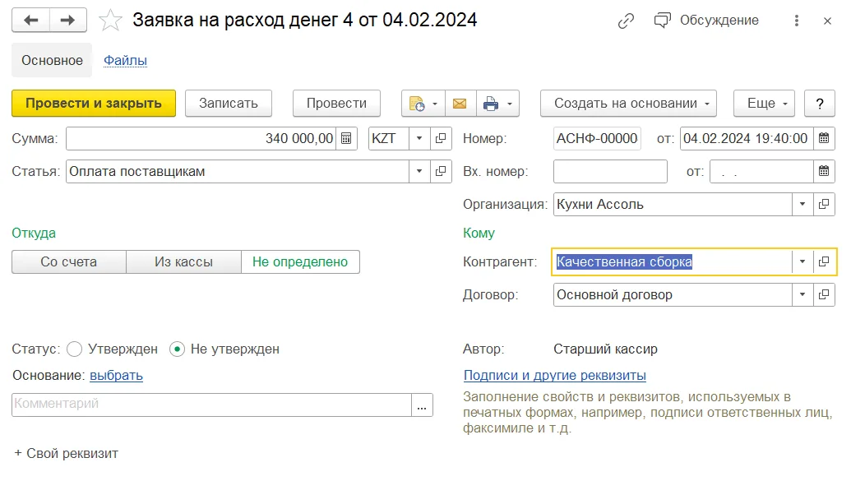This screenshot has width=851, height=504.
Task: Open the Качественная сборка counterparty record
Action: 824,262
